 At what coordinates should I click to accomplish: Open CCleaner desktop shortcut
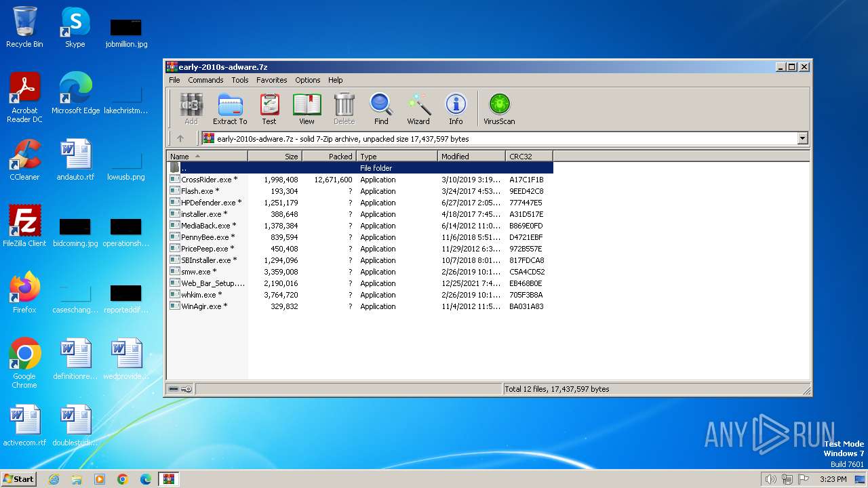tap(24, 160)
